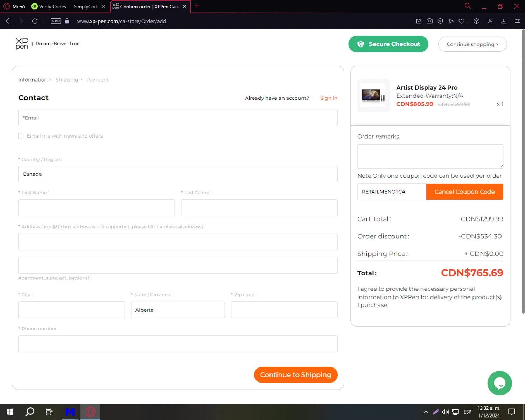Add page to bookmarks heart icon
This screenshot has width=525, height=420.
click(462, 21)
